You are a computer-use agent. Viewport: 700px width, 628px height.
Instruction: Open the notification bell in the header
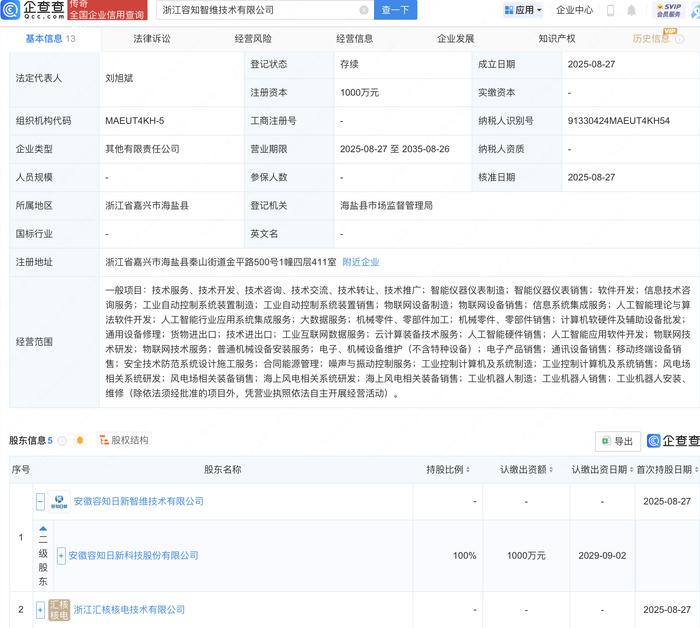pyautogui.click(x=631, y=10)
